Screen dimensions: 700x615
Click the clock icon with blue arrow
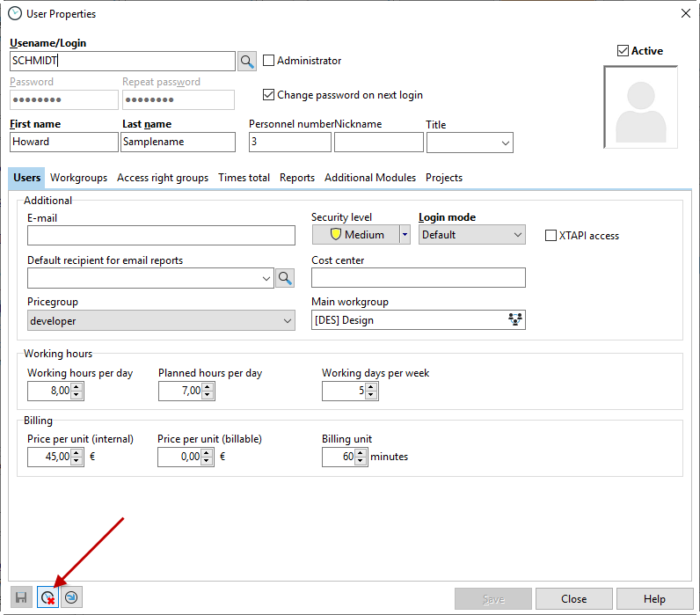[72, 597]
